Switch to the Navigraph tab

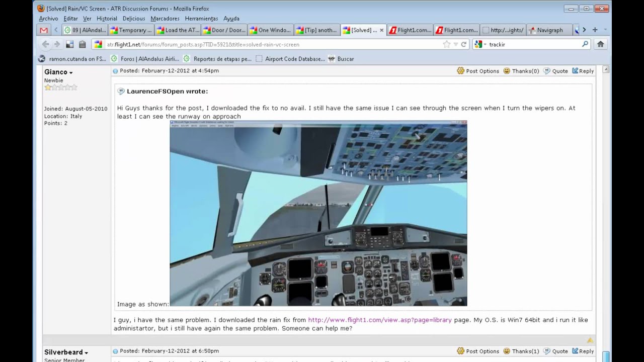tap(549, 30)
